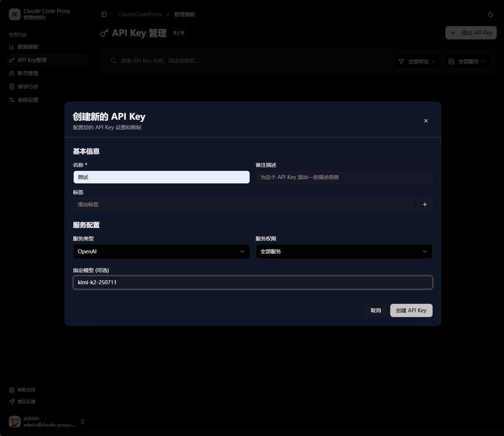This screenshot has height=436, width=504.
Task: Open the 服务权限 全部服务 dropdown
Action: 344,252
